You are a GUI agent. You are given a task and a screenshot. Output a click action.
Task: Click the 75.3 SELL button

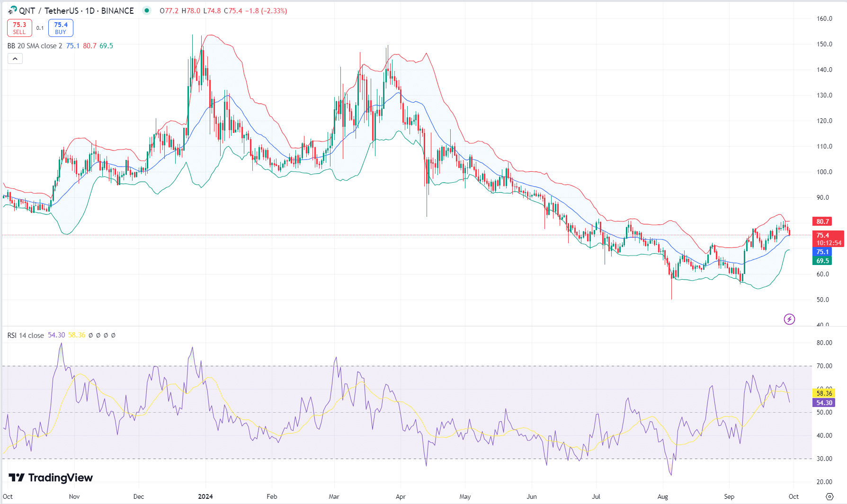[19, 28]
